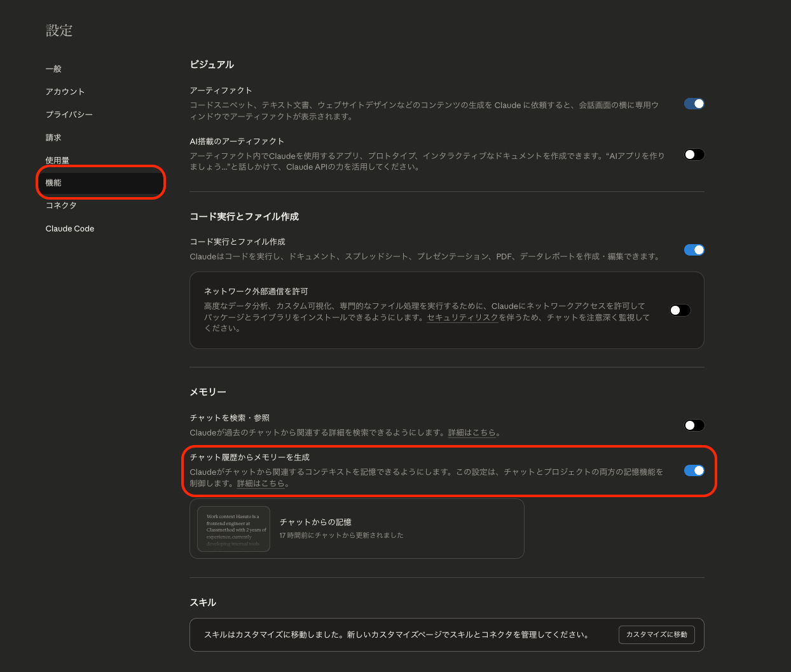Disable the アーティファクト feature toggle
Image resolution: width=791 pixels, height=672 pixels.
(694, 103)
